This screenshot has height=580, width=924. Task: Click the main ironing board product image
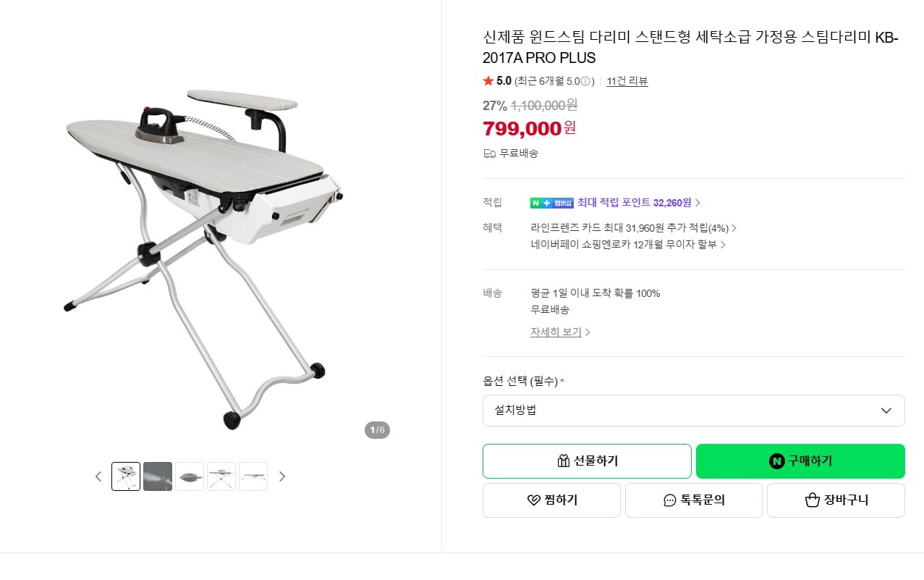(203, 253)
